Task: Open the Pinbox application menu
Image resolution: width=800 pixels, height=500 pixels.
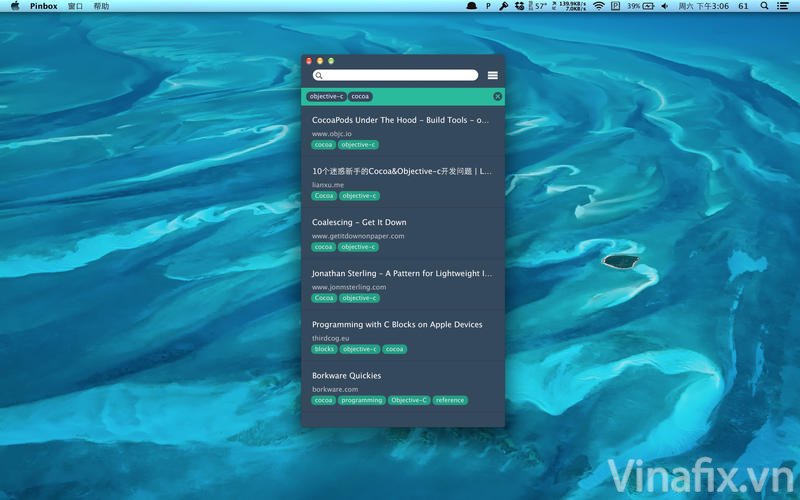Action: tap(43, 6)
